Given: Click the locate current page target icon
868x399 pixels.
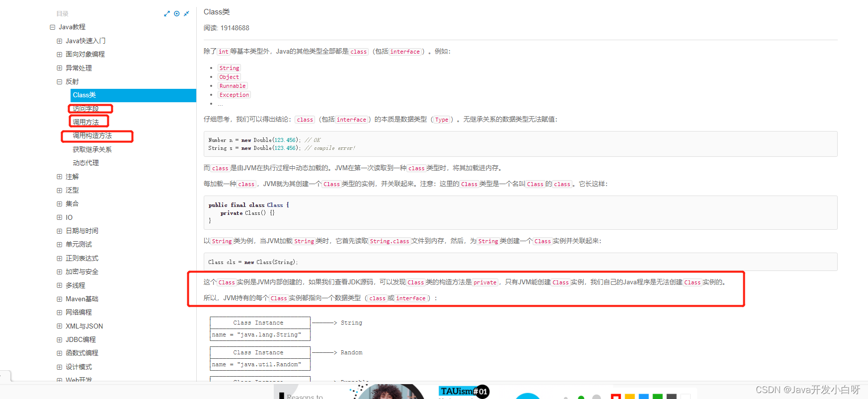Looking at the screenshot, I should (176, 14).
